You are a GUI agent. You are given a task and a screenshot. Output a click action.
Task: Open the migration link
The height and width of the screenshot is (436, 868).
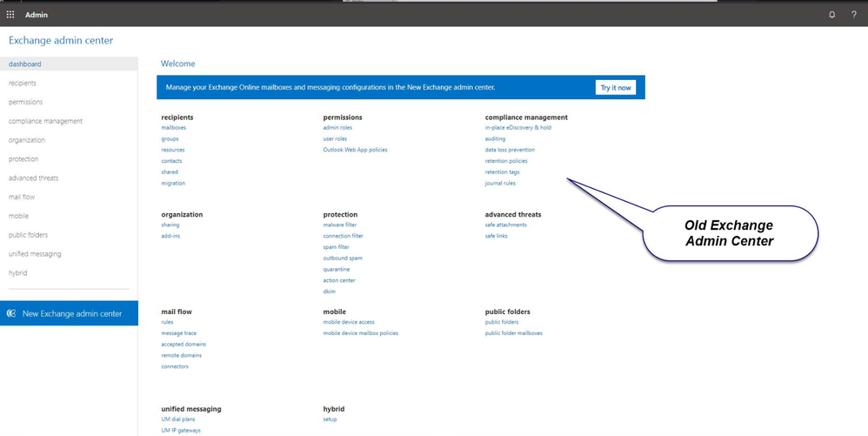click(173, 183)
